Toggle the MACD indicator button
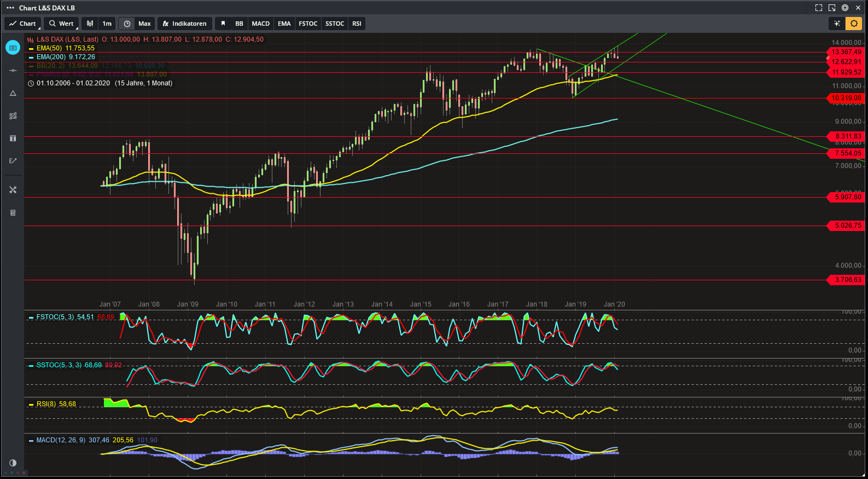 (261, 24)
